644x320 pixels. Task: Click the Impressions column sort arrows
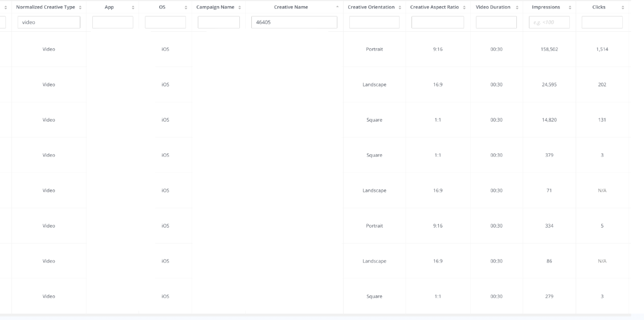pos(570,7)
